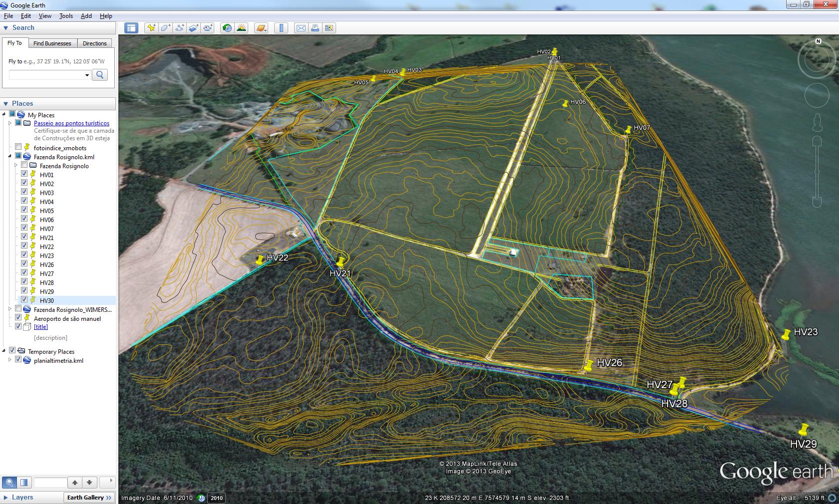
Task: Collapse the My Places tree node
Action: click(x=4, y=114)
